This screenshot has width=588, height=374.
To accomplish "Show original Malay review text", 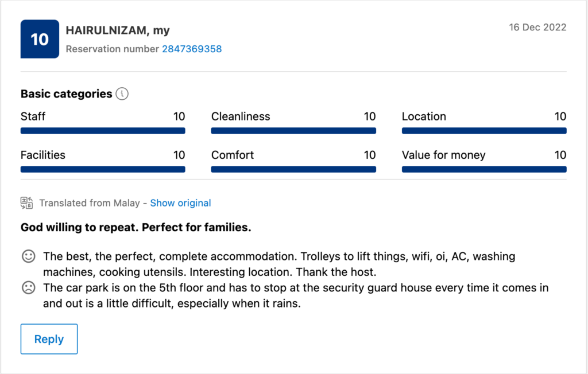I will tap(180, 203).
